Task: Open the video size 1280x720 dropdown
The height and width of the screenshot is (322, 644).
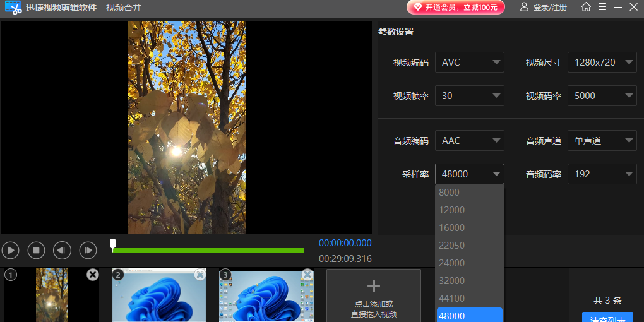Action: (602, 63)
